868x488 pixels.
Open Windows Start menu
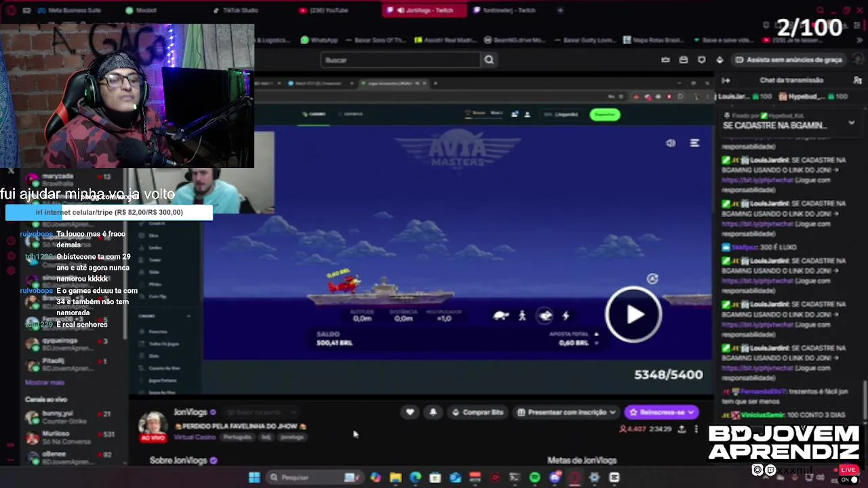click(x=254, y=477)
